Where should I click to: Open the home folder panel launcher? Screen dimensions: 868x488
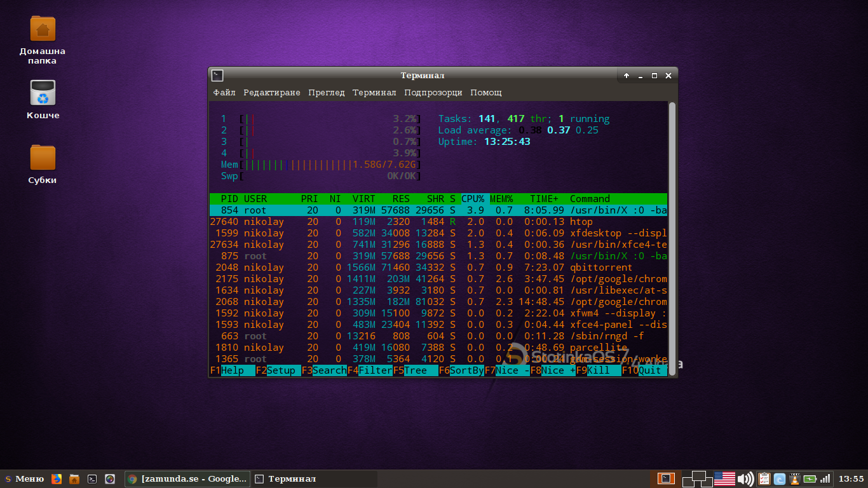click(x=74, y=479)
